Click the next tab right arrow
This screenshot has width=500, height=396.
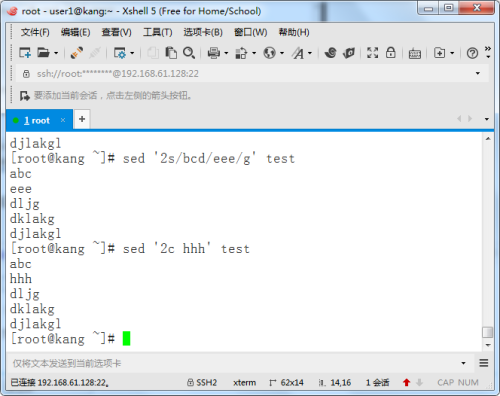click(x=470, y=119)
